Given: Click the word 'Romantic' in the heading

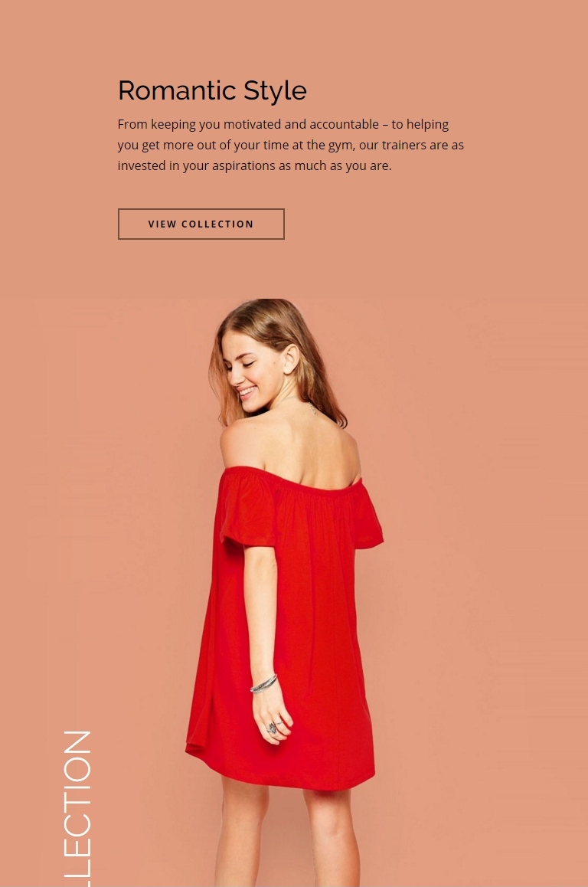Looking at the screenshot, I should (176, 90).
